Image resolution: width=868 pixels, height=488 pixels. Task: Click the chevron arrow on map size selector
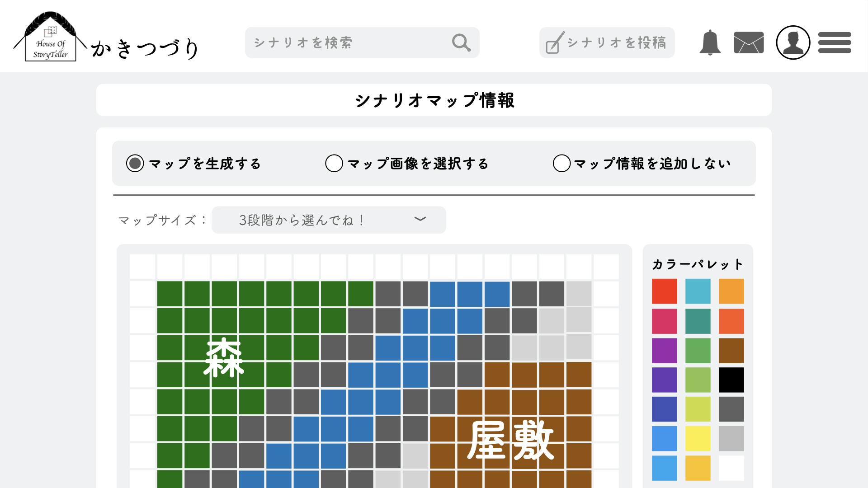(420, 219)
